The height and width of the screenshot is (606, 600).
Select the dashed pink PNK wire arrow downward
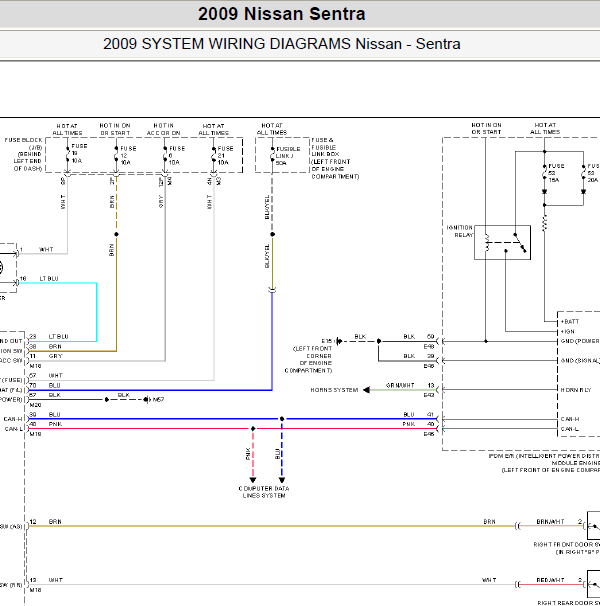253,456
